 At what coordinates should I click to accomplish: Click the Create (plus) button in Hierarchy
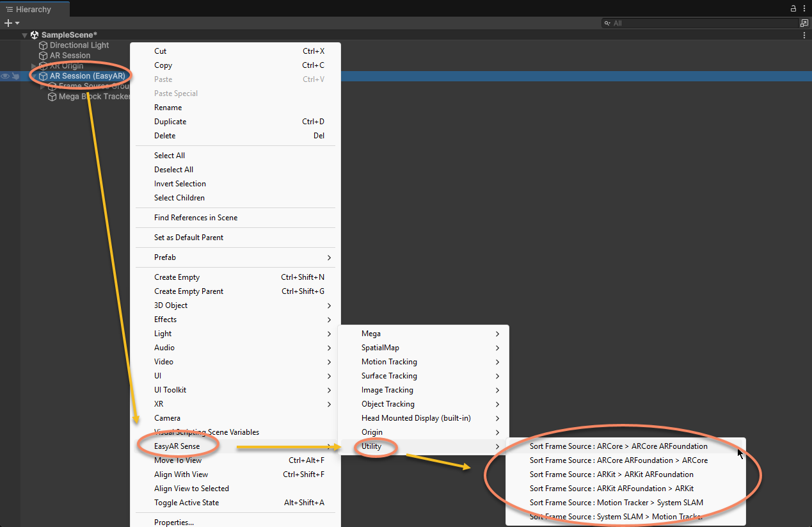(x=8, y=23)
